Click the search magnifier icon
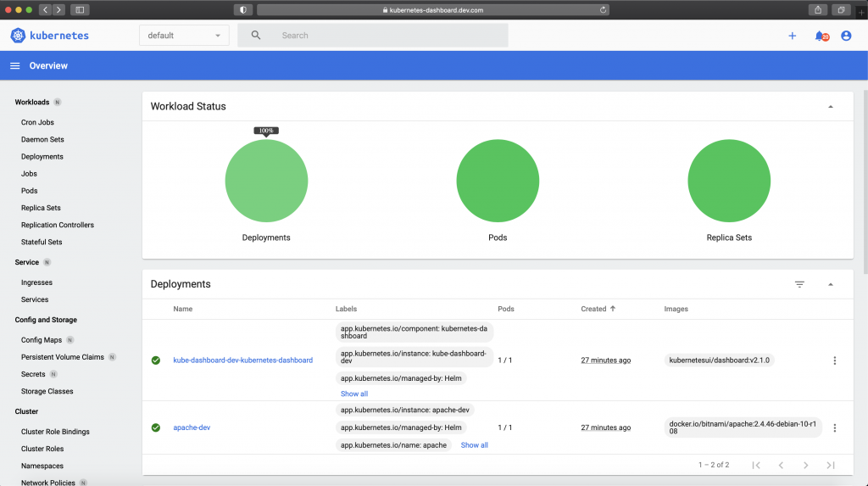868x486 pixels. click(x=256, y=35)
